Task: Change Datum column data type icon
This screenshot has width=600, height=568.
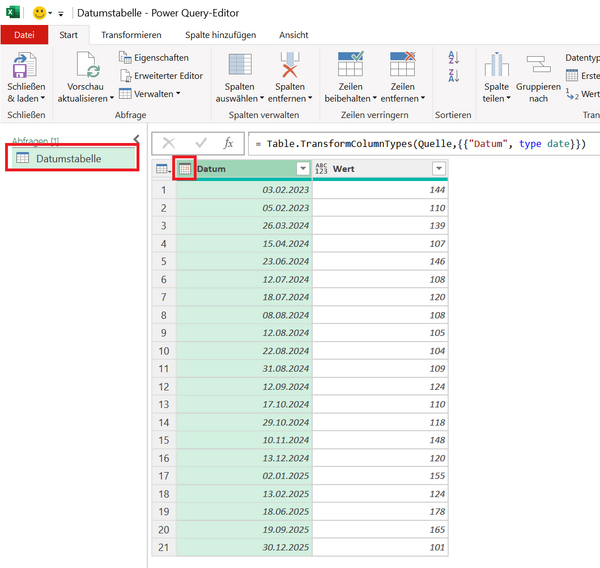Action: pos(185,169)
